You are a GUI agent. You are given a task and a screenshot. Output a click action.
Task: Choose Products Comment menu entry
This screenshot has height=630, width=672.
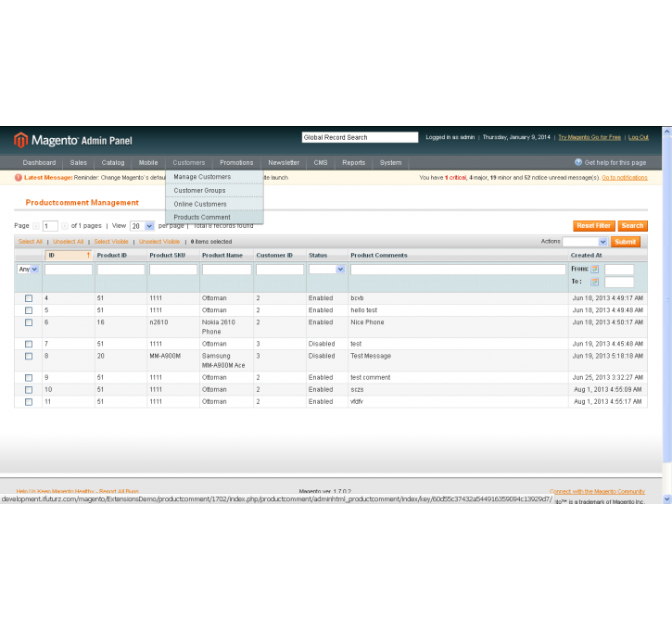click(x=214, y=217)
